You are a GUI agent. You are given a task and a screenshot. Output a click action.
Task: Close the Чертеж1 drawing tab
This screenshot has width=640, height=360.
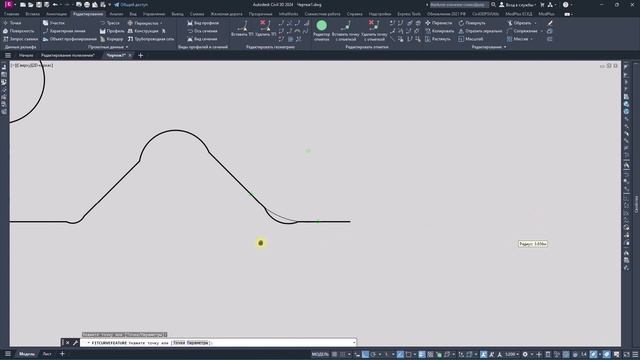(x=130, y=55)
